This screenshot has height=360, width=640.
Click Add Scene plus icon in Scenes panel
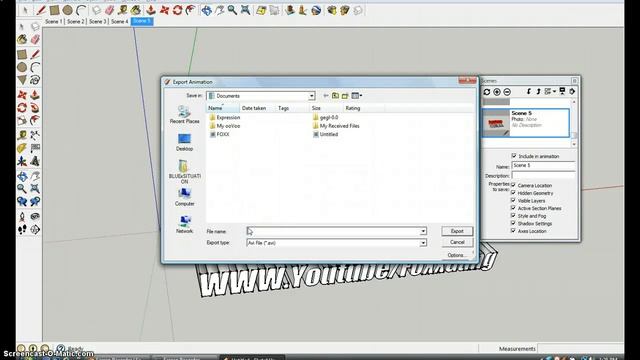tap(497, 92)
